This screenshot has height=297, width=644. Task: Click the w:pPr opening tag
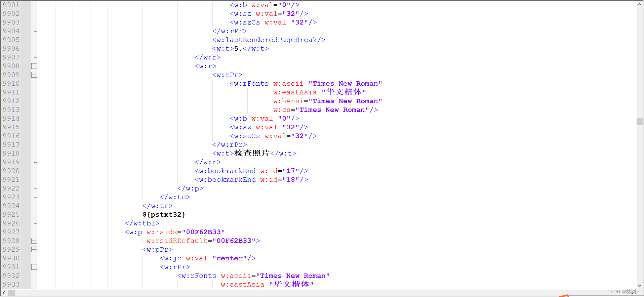pos(157,250)
